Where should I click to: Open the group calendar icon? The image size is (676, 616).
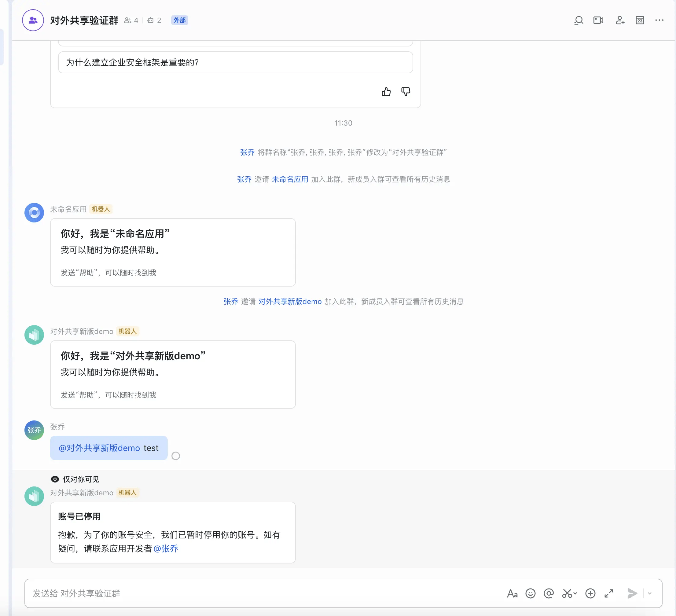(x=640, y=20)
